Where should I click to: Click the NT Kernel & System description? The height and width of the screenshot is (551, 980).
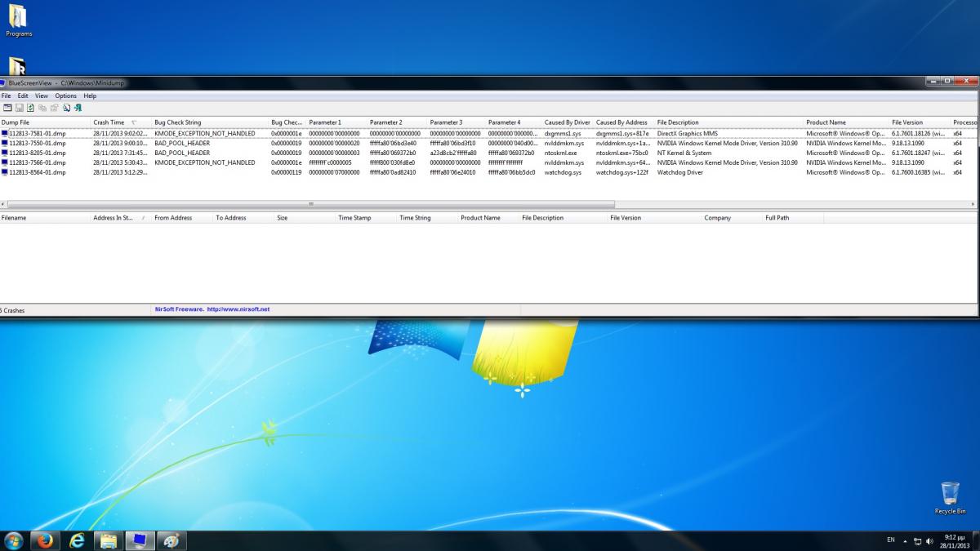684,153
